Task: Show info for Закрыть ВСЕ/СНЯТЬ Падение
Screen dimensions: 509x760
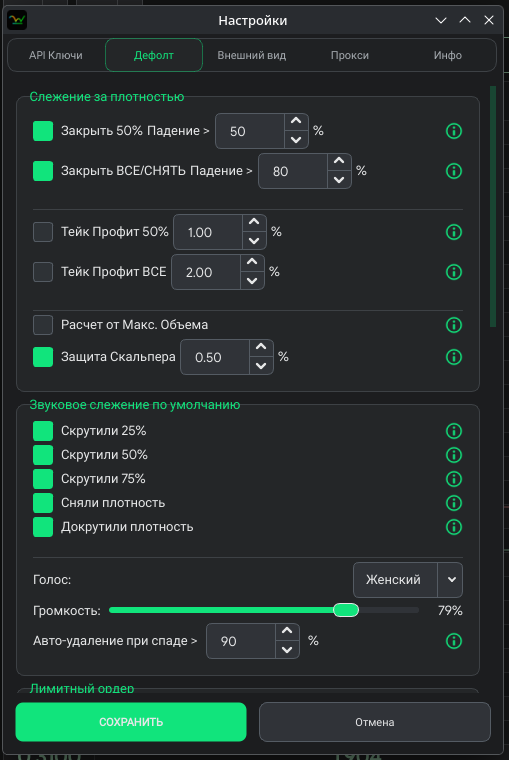Action: tap(454, 171)
